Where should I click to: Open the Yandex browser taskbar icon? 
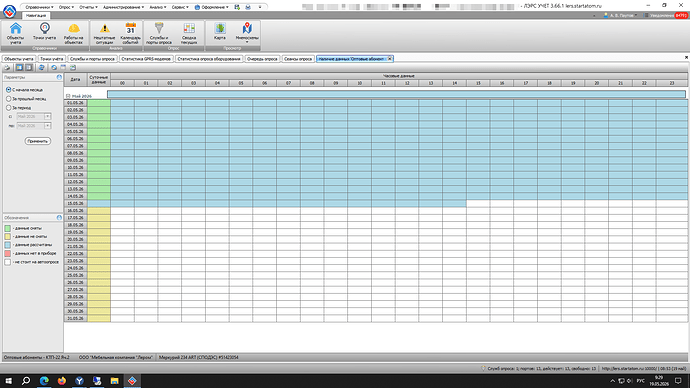[79, 381]
